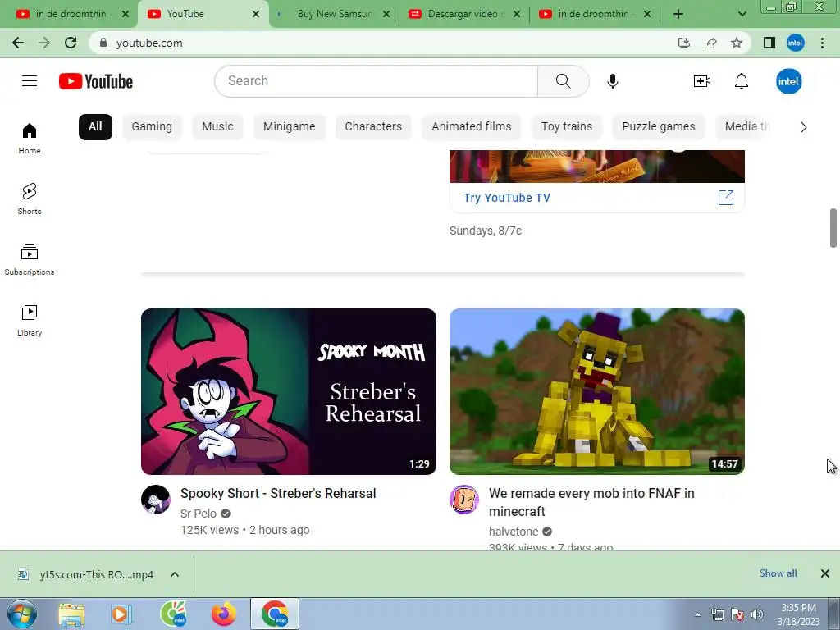Select the Gaming filter chip
This screenshot has height=630, width=840.
click(x=152, y=127)
